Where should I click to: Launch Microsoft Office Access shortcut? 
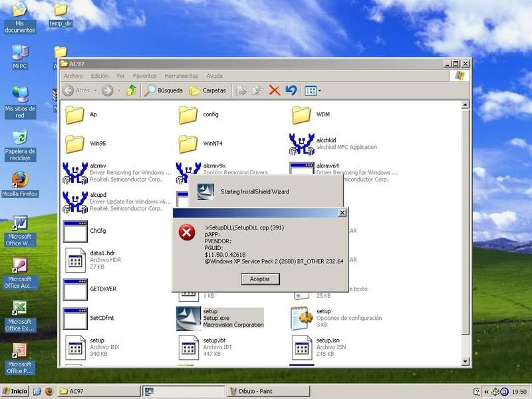[x=20, y=273]
